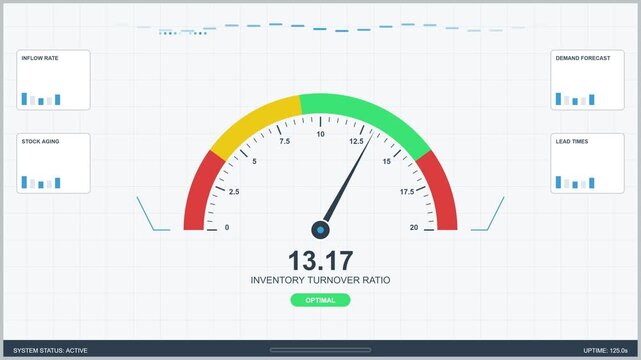Image resolution: width=641 pixels, height=360 pixels.
Task: Click the 15 mark on the gauge
Action: 387,161
